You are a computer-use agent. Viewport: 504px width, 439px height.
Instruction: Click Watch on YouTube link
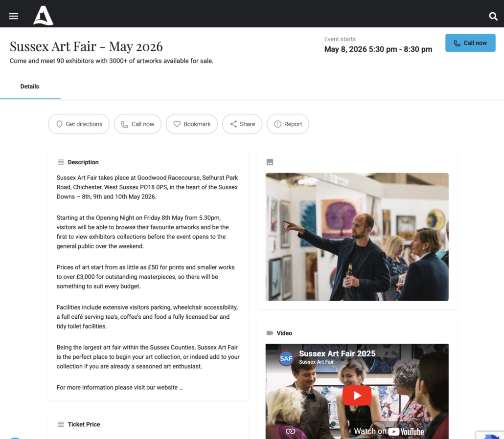(x=389, y=431)
